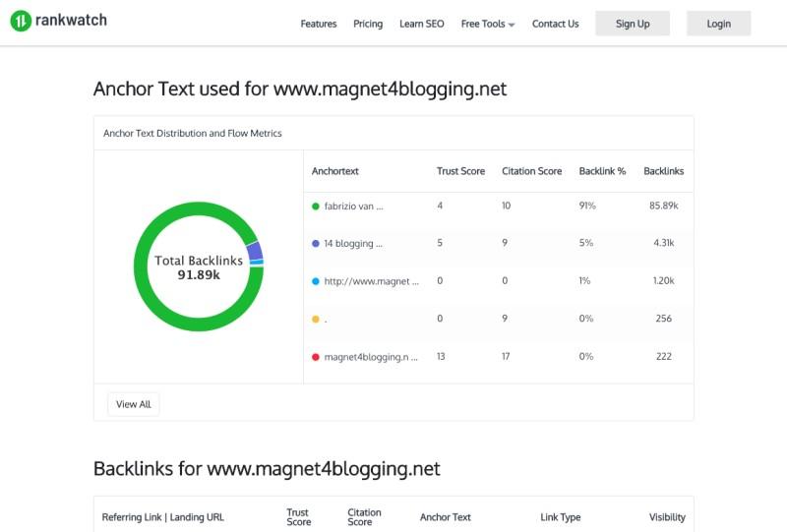Screen dimensions: 787x532
Task: Click the Citation Score header in anchor table
Action: pyautogui.click(x=532, y=171)
